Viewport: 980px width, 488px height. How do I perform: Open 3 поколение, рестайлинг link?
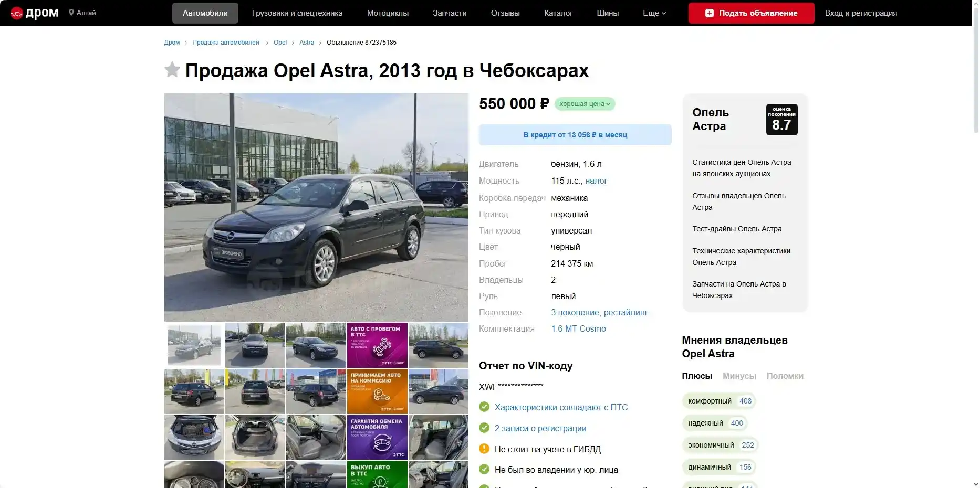[599, 312]
